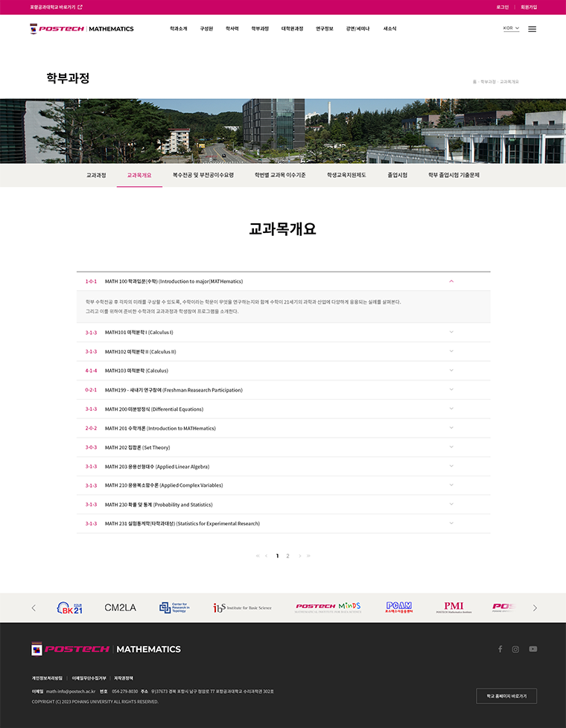Switch to the 교과과정 tab
The image size is (566, 728).
(x=96, y=175)
